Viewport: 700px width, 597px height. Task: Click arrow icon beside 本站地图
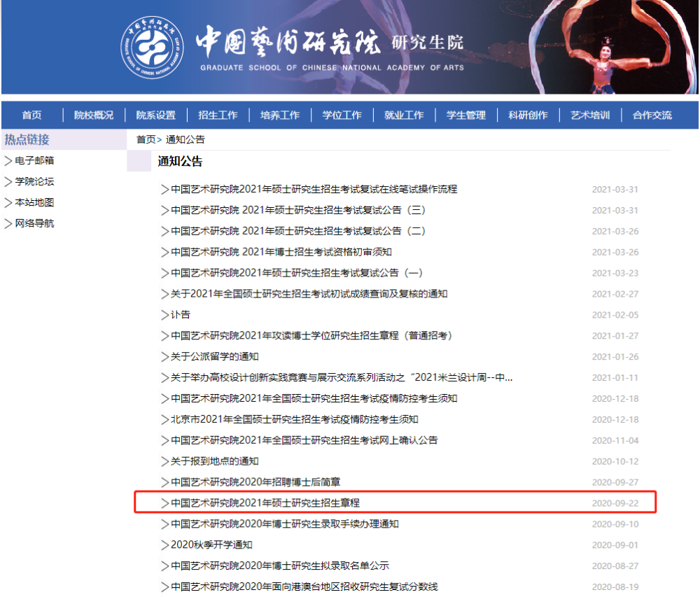click(8, 202)
